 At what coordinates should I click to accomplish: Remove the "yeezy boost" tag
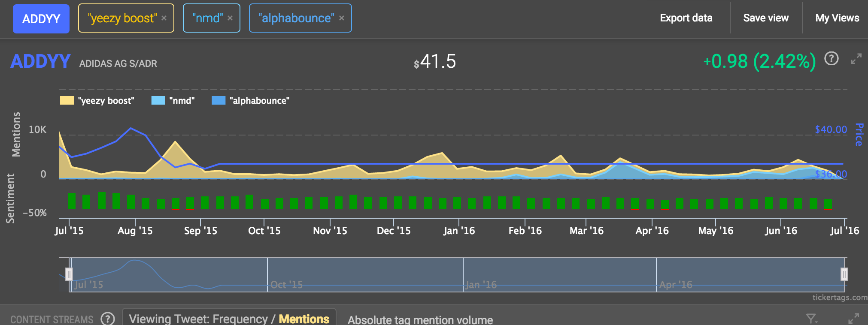[164, 18]
